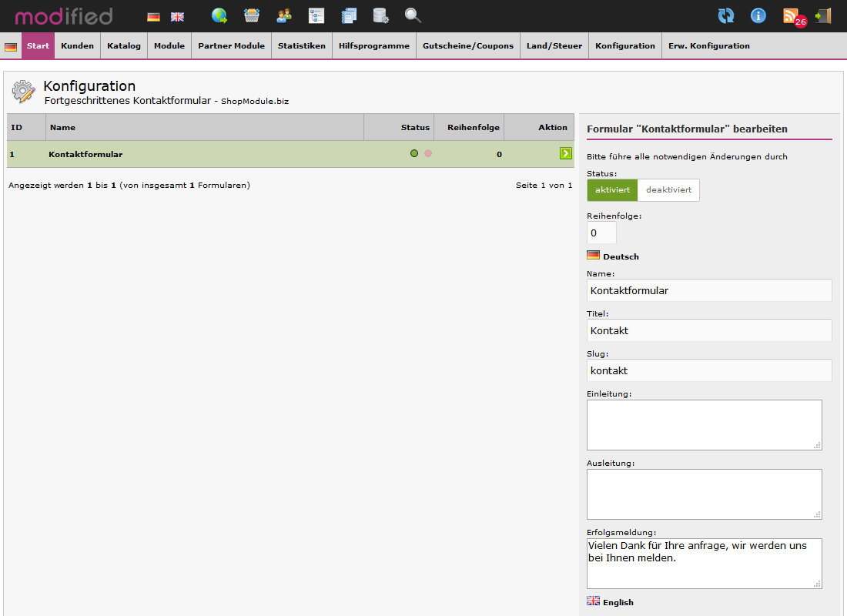
Task: Open the Erw. Konfiguration menu
Action: point(708,46)
